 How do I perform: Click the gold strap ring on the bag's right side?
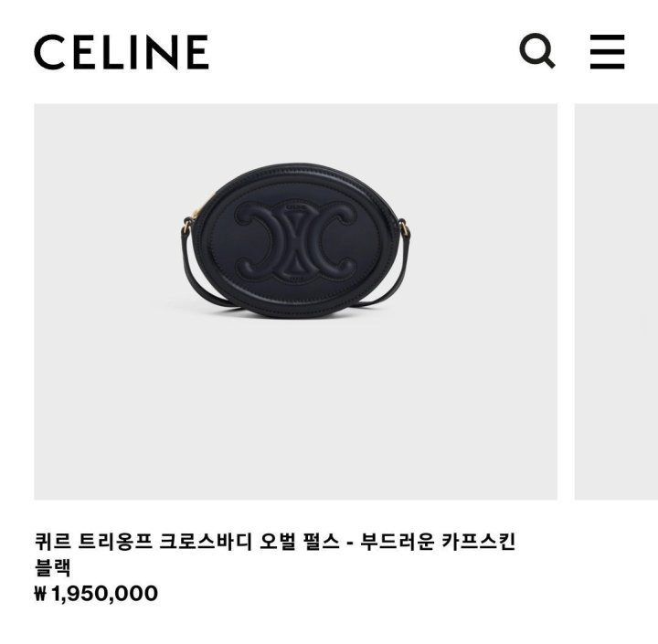coord(403,227)
